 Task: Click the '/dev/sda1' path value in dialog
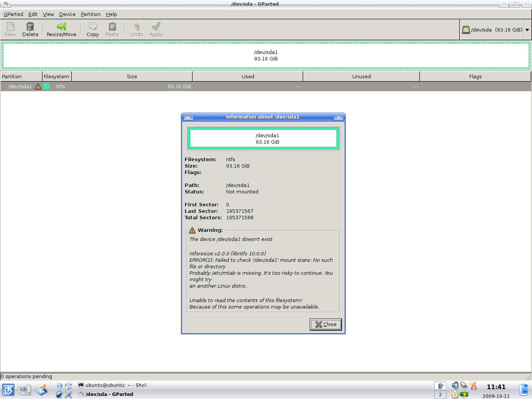pyautogui.click(x=238, y=185)
